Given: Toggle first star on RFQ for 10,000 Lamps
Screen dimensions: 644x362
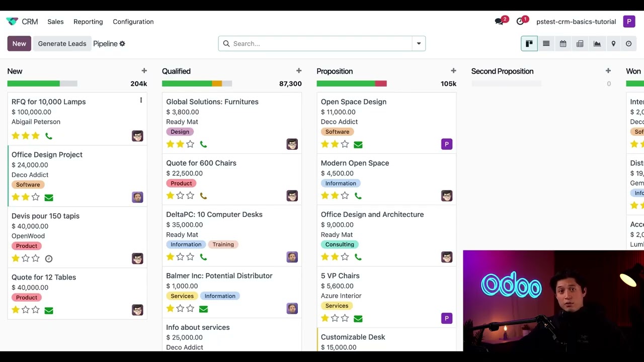Looking at the screenshot, I should pyautogui.click(x=16, y=136).
